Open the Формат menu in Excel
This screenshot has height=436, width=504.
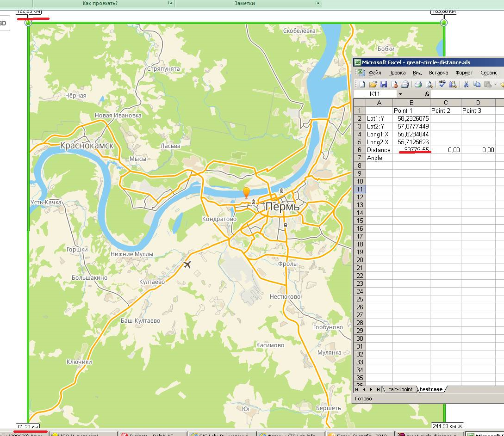[x=464, y=73]
